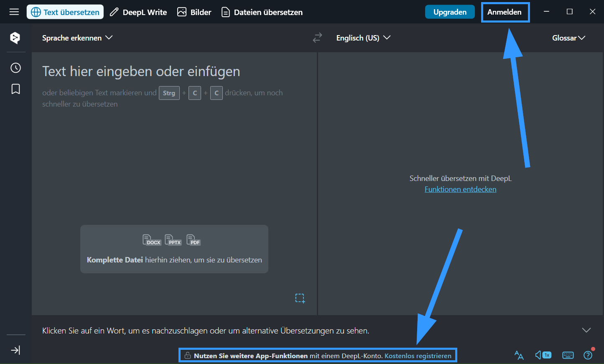Swap source and target languages
Image resolution: width=604 pixels, height=364 pixels.
coord(318,38)
